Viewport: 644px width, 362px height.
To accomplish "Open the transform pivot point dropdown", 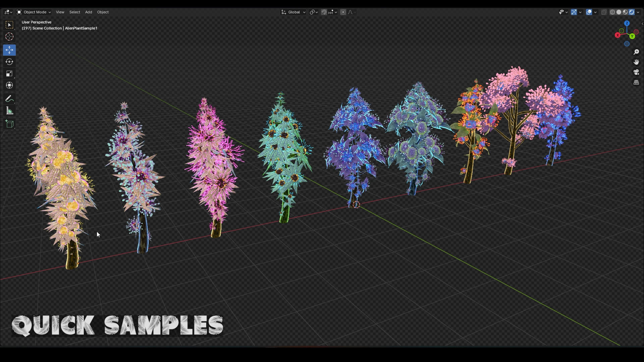I will tap(314, 12).
